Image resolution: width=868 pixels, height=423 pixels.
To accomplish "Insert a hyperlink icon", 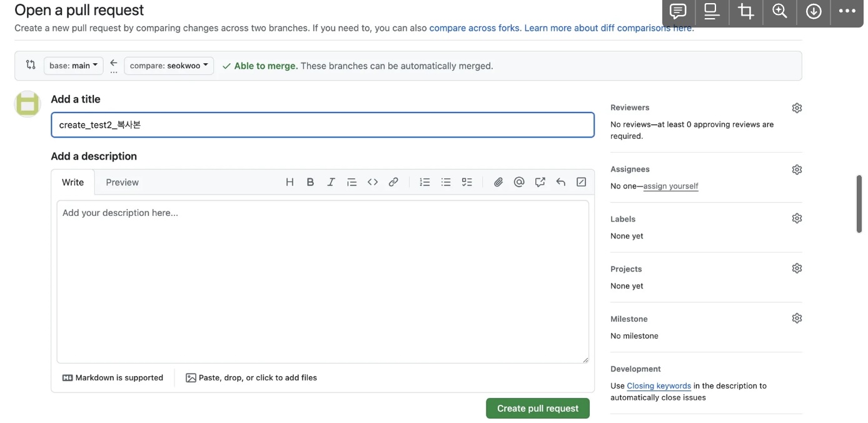I will (x=393, y=181).
